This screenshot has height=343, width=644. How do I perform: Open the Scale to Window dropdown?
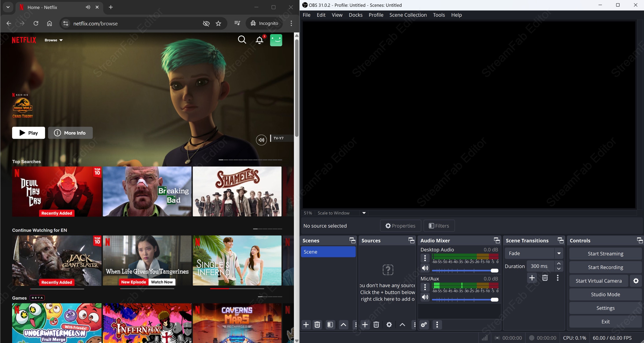(x=364, y=213)
